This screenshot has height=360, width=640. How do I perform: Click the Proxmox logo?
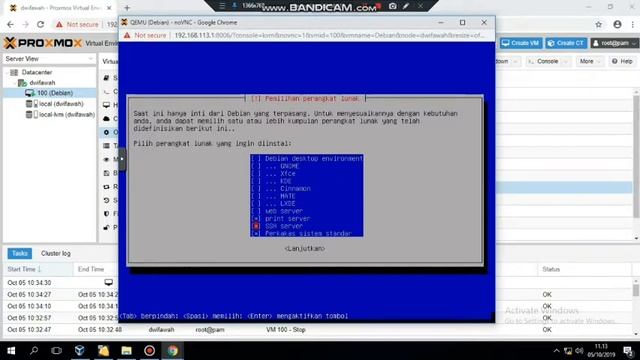click(x=43, y=43)
